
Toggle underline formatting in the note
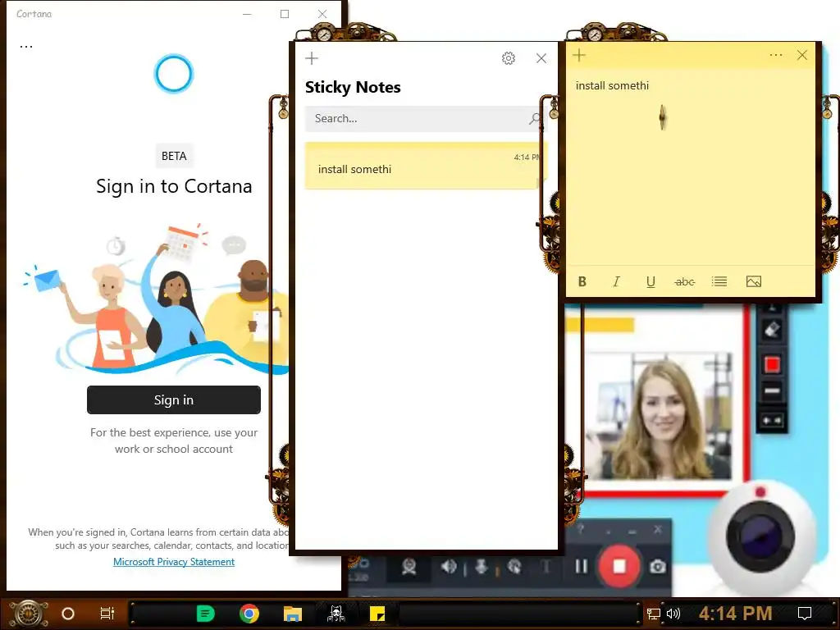[x=651, y=282]
